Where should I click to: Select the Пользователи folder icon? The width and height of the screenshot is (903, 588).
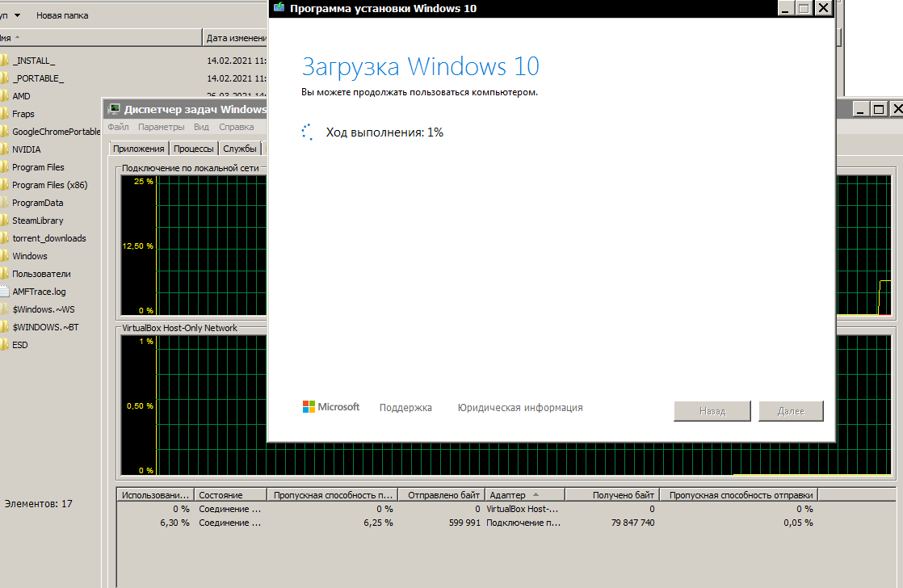4,274
